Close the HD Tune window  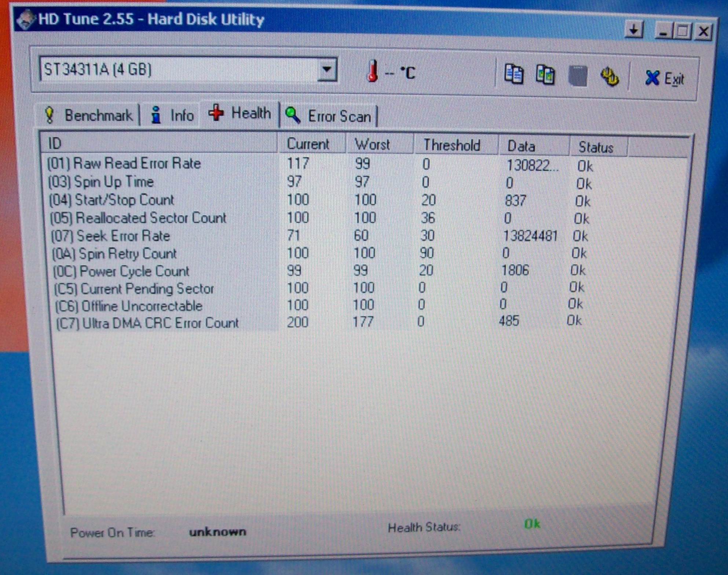click(x=703, y=32)
